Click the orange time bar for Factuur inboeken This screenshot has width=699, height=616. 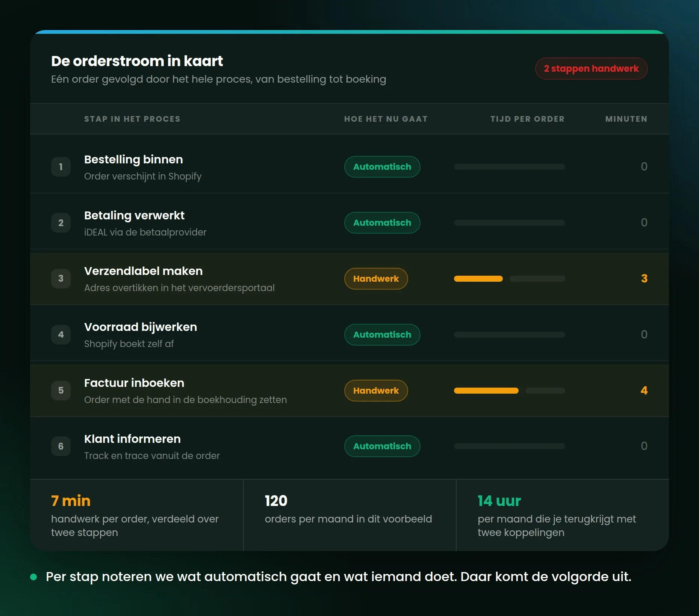(486, 391)
